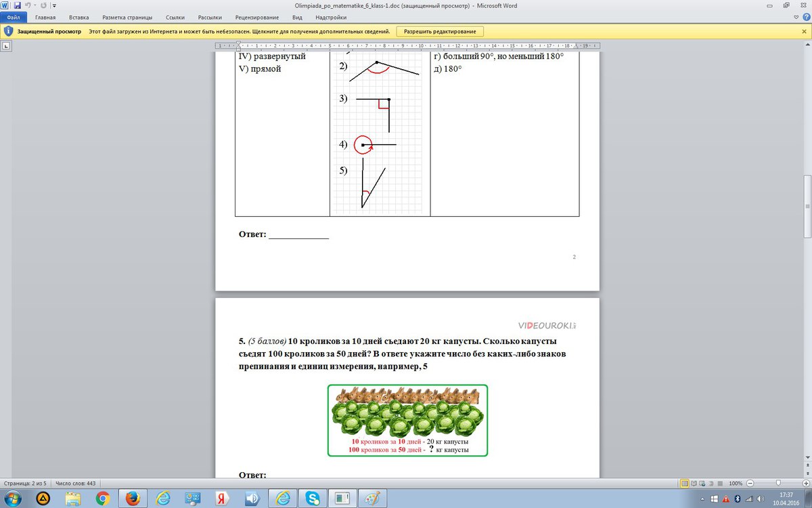This screenshot has width=812, height=508.
Task: Switch to Firefox in the taskbar
Action: click(133, 499)
